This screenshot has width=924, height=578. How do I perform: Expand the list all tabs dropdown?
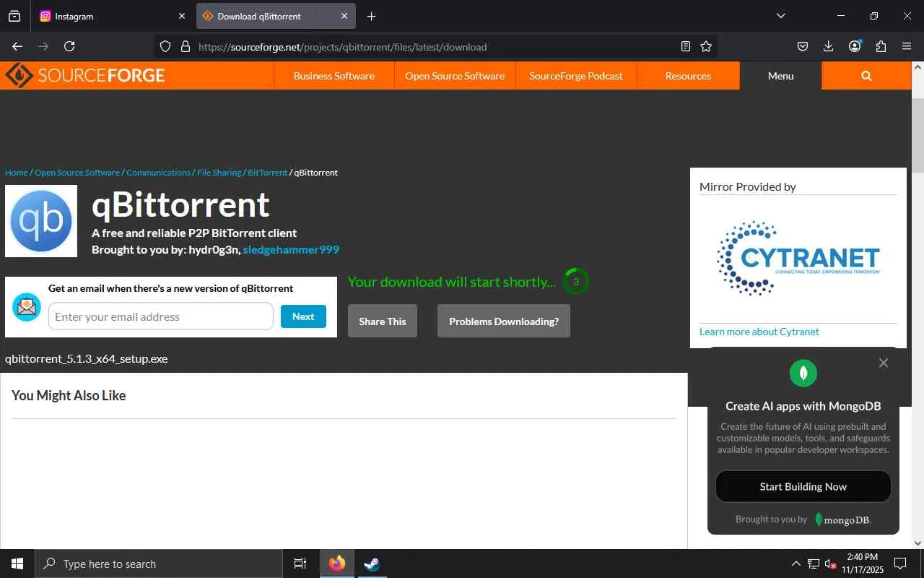pos(780,16)
